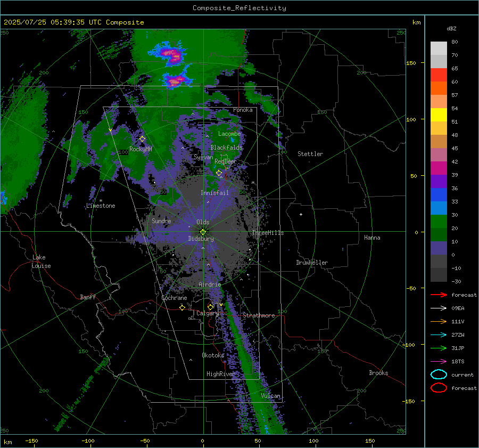Viewport: 479px width, 448px height.
Task: Select the Okotoks city label
Action: [x=213, y=355]
